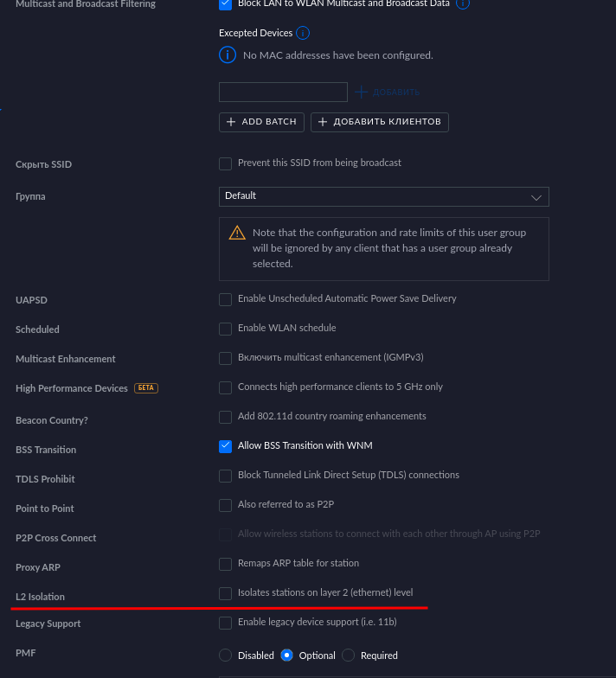Click the info icon next to Excepted Devices
Screen dimensions: 616x678
[x=303, y=33]
